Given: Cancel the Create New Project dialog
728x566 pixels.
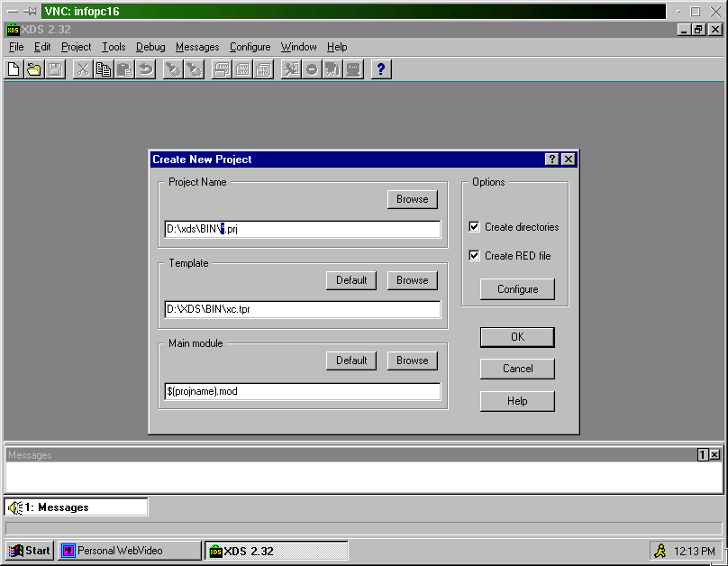Looking at the screenshot, I should [x=518, y=369].
